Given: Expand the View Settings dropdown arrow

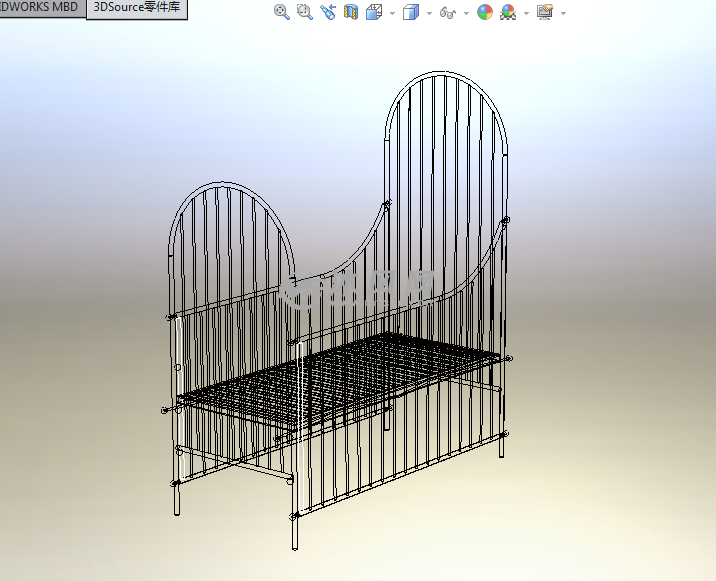Looking at the screenshot, I should (563, 13).
